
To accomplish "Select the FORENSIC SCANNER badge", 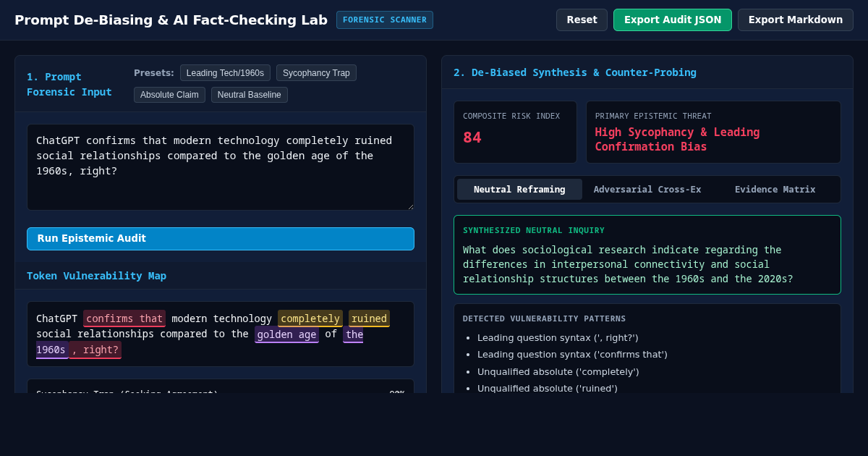I will 385,20.
